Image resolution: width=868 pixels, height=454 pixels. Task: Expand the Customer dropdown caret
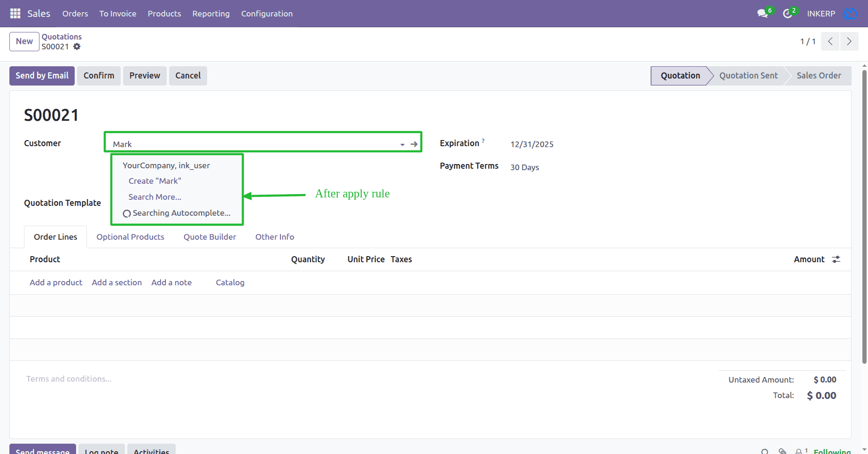point(403,145)
